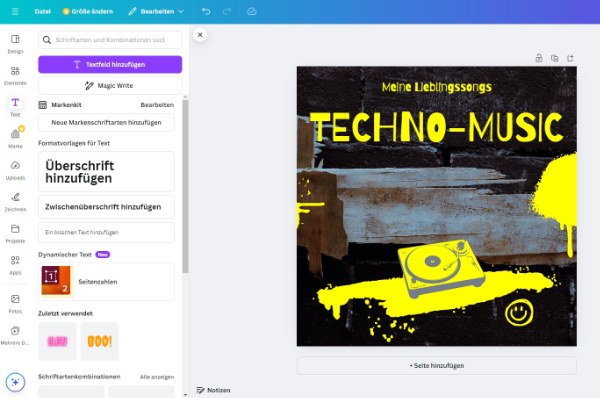
Task: Select the BOO! text style
Action: 99,341
